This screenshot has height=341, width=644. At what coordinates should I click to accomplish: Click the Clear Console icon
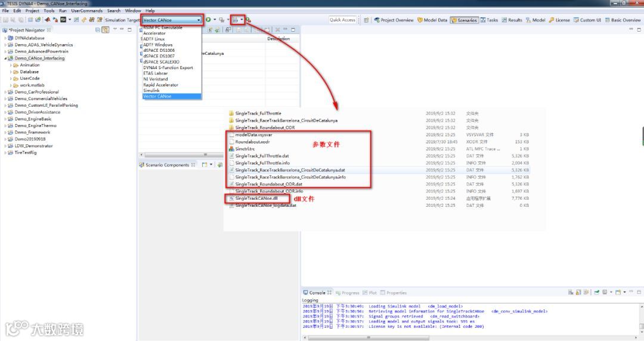(x=571, y=292)
